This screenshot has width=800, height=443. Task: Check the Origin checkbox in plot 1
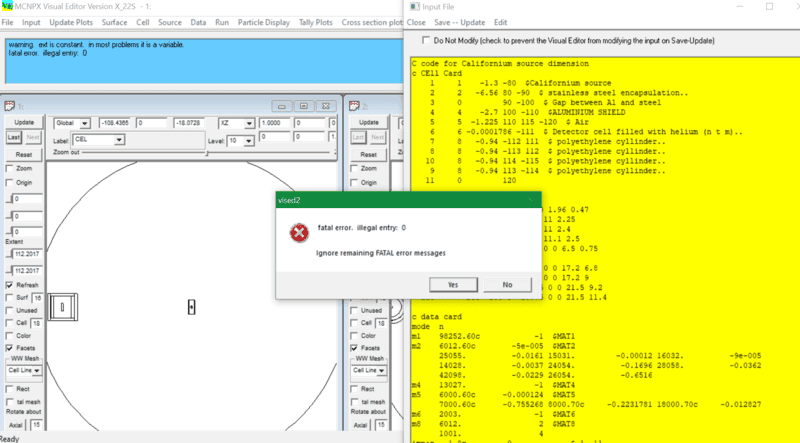10,184
